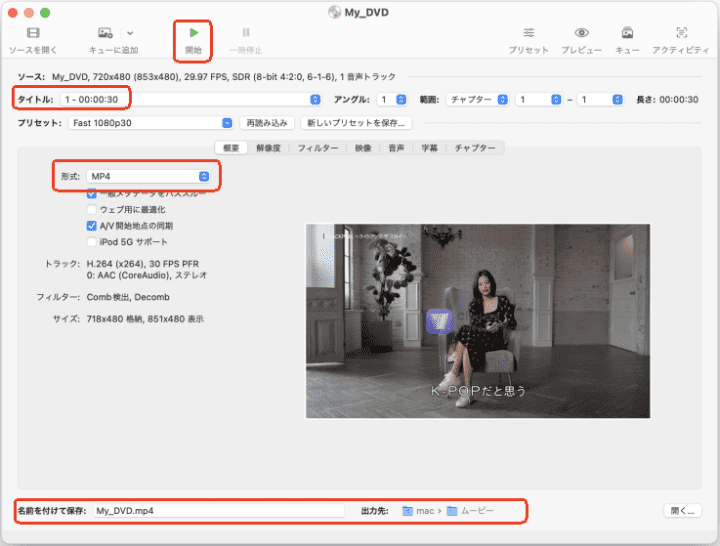Switch to the Subtitles (字幕) tab
The image size is (720, 546).
tap(428, 148)
